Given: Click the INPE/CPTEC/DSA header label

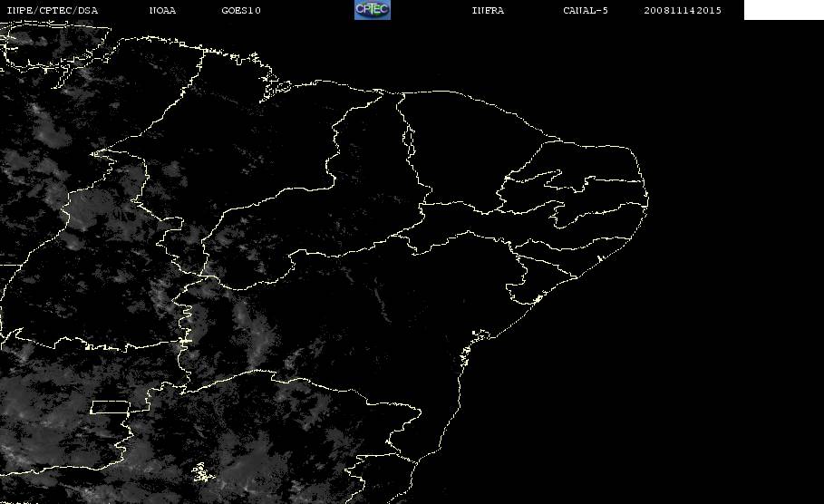Looking at the screenshot, I should pos(52,10).
